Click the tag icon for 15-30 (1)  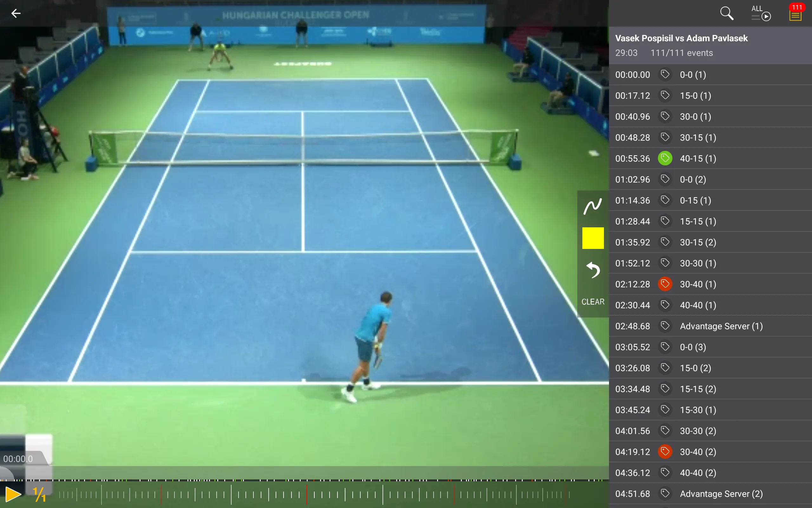pyautogui.click(x=665, y=410)
